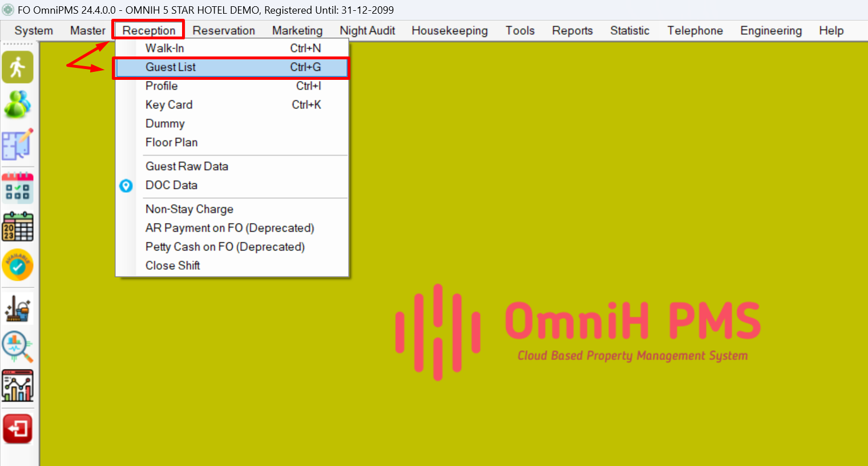Open the floor plan sidebar icon
This screenshot has height=466, width=868.
[18, 144]
